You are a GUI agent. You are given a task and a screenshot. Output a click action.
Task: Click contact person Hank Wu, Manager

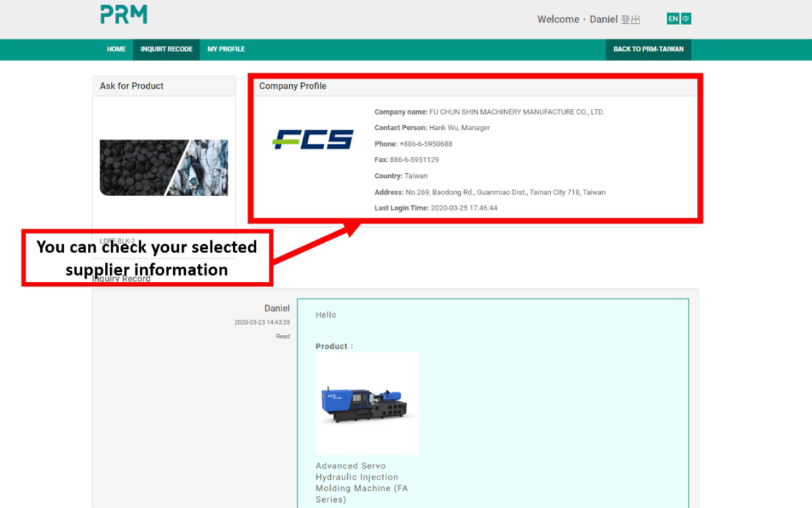click(459, 128)
